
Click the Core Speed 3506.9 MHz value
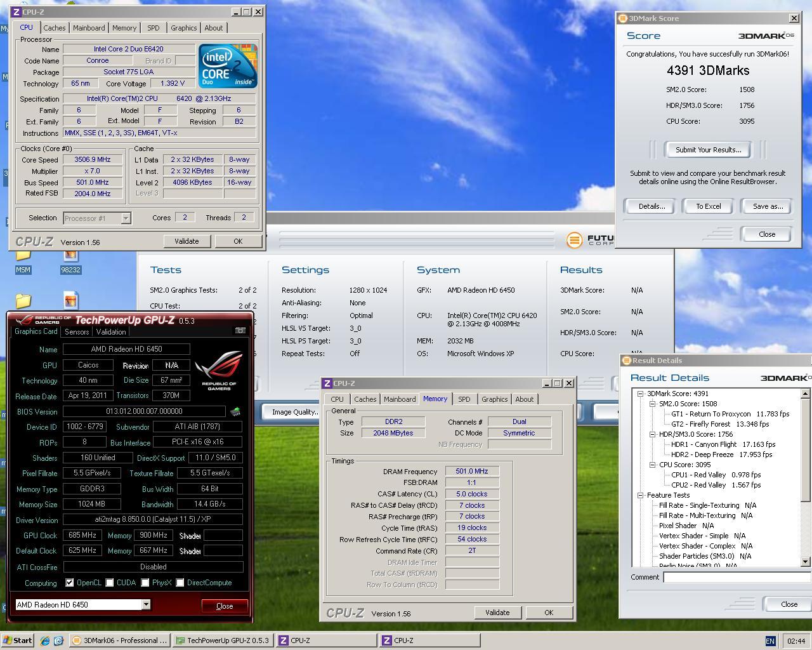[x=93, y=160]
